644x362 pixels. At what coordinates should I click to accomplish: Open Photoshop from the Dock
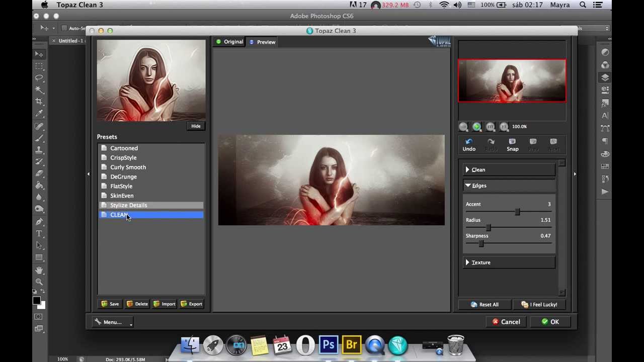coord(329,345)
